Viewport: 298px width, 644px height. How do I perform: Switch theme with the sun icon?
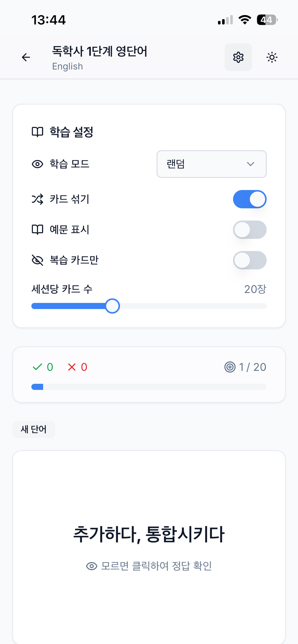pyautogui.click(x=272, y=57)
